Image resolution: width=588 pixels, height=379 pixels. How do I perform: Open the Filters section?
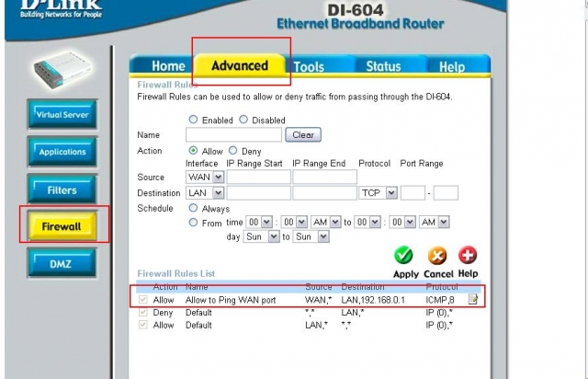(62, 189)
